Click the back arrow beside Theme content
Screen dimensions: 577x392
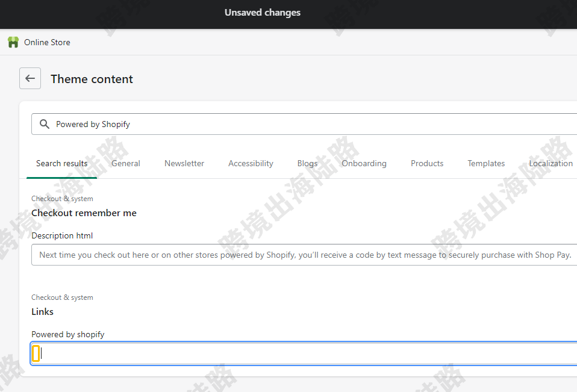(x=30, y=78)
